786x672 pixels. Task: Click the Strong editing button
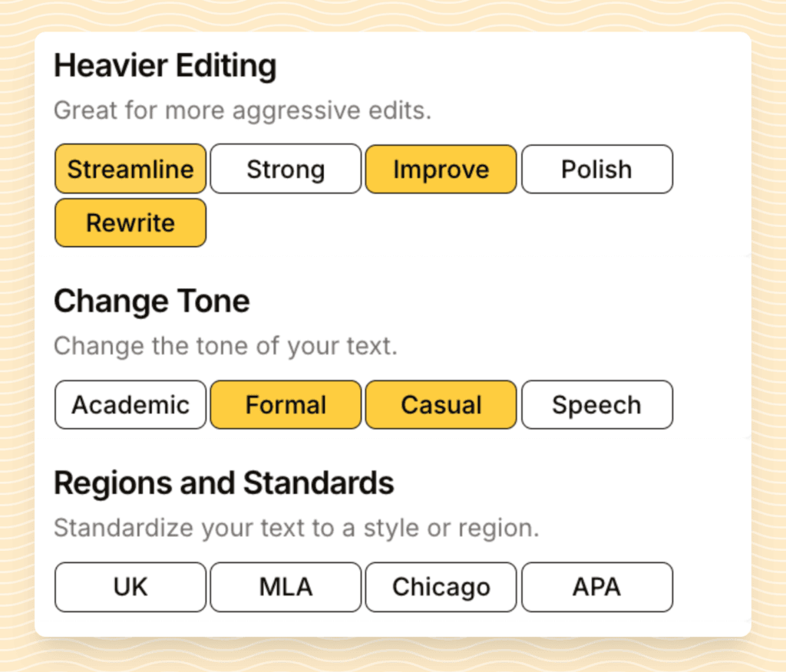pyautogui.click(x=285, y=169)
